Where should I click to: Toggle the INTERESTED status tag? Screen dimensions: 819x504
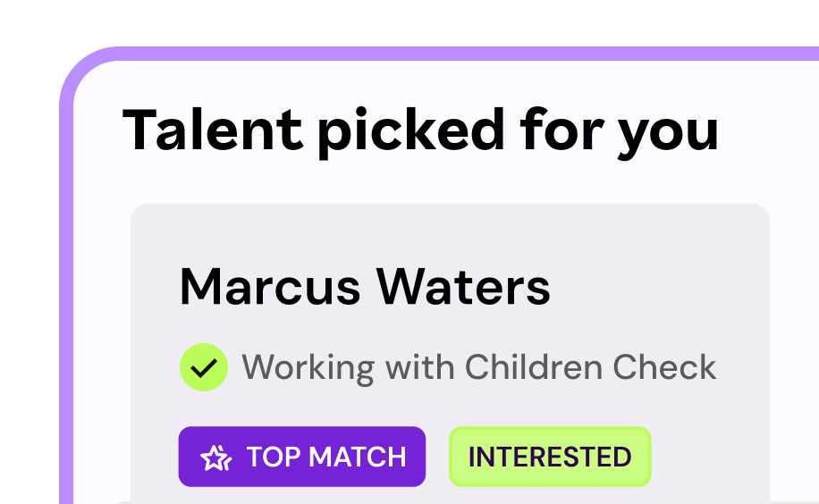click(549, 457)
